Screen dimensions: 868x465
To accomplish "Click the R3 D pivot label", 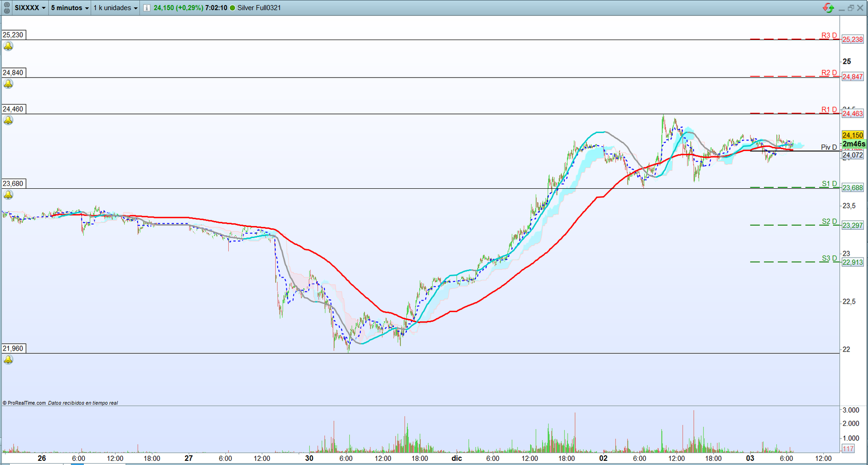I will (x=829, y=35).
